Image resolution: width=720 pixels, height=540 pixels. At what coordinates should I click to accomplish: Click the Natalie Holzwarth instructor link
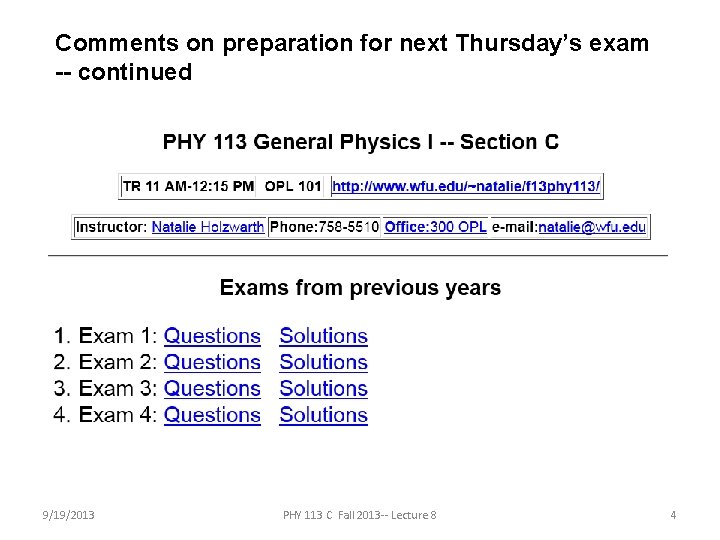coord(208,227)
